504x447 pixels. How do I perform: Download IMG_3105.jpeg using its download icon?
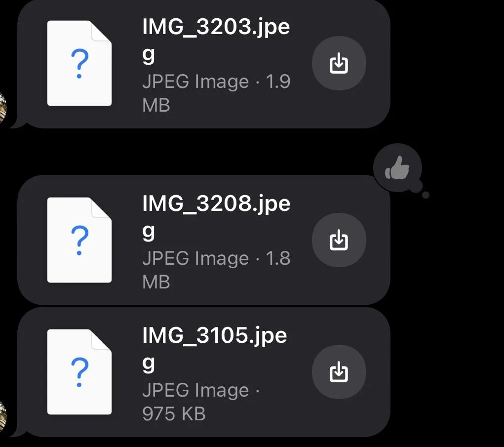tap(339, 372)
